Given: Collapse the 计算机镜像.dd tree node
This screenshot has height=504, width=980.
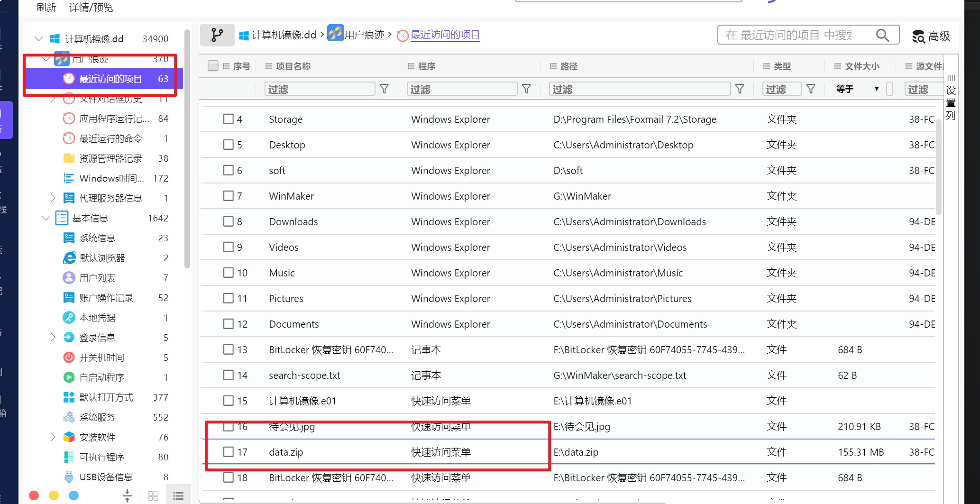Looking at the screenshot, I should click(x=39, y=38).
